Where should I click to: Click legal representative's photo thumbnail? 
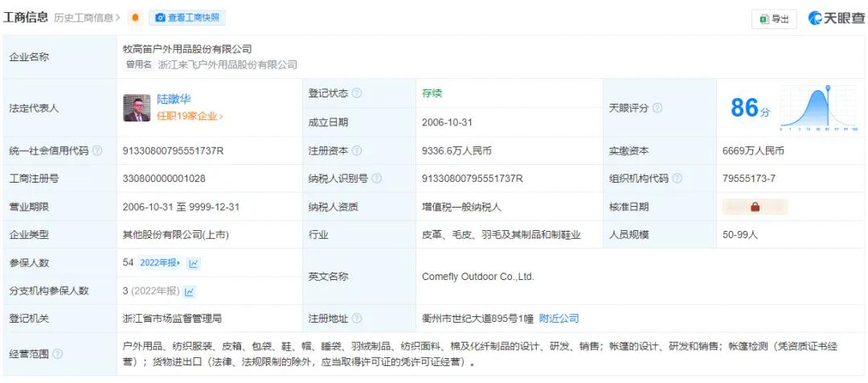tap(137, 108)
